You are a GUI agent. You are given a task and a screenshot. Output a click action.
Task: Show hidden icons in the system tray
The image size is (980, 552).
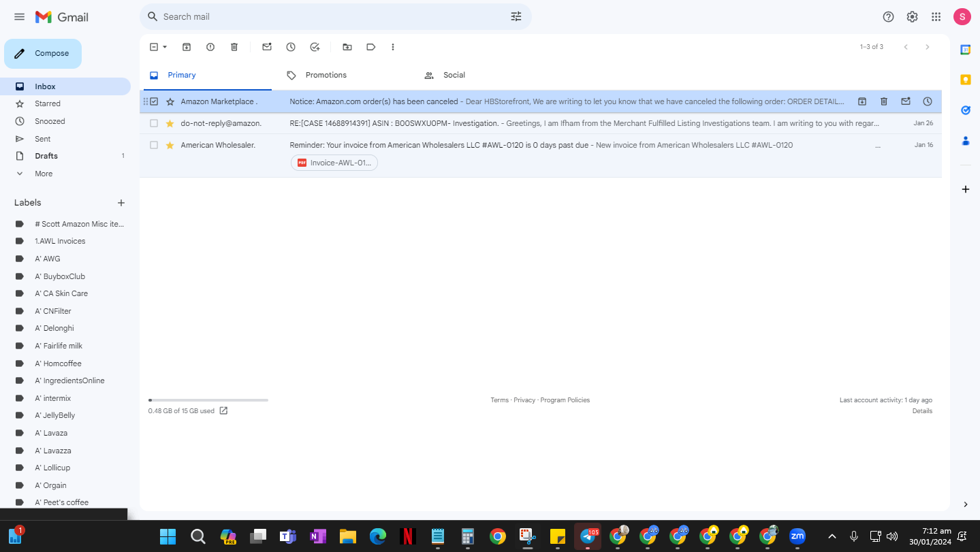click(832, 536)
